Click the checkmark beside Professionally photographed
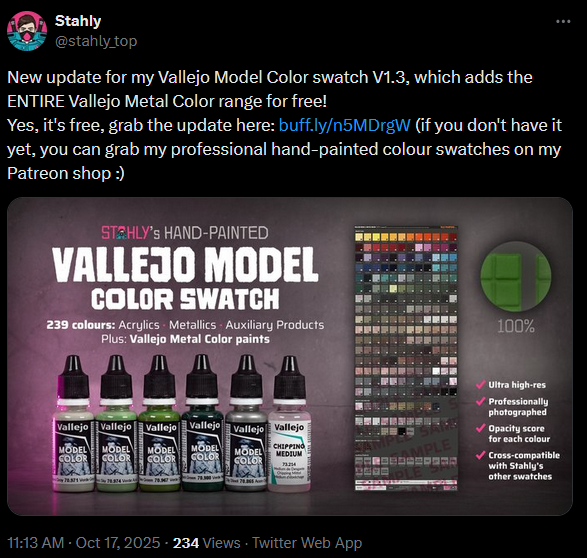Image resolution: width=587 pixels, height=558 pixels. click(x=481, y=401)
